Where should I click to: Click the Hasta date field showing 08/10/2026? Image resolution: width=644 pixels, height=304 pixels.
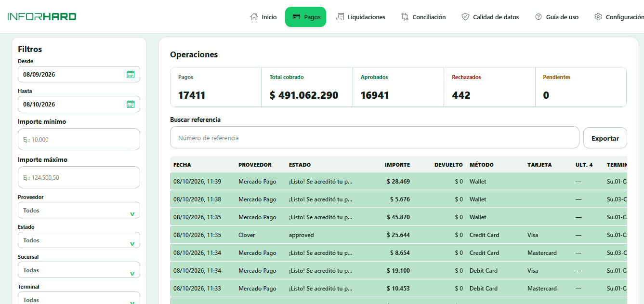click(79, 104)
